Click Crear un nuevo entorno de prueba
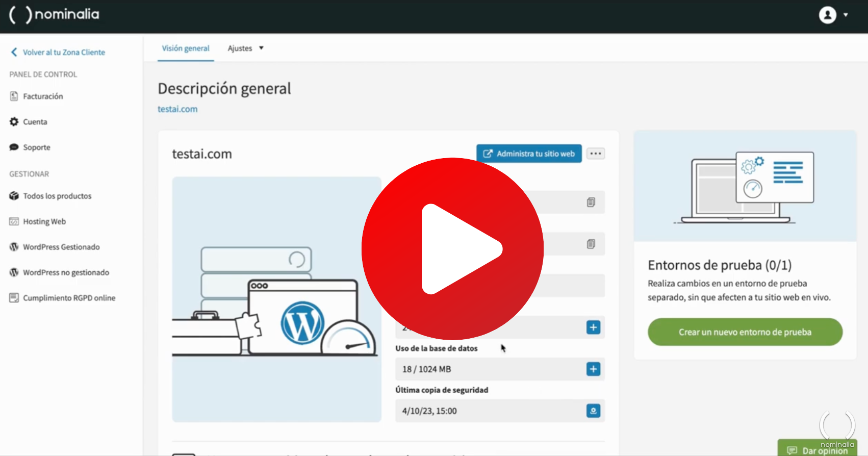This screenshot has width=868, height=456. [745, 332]
